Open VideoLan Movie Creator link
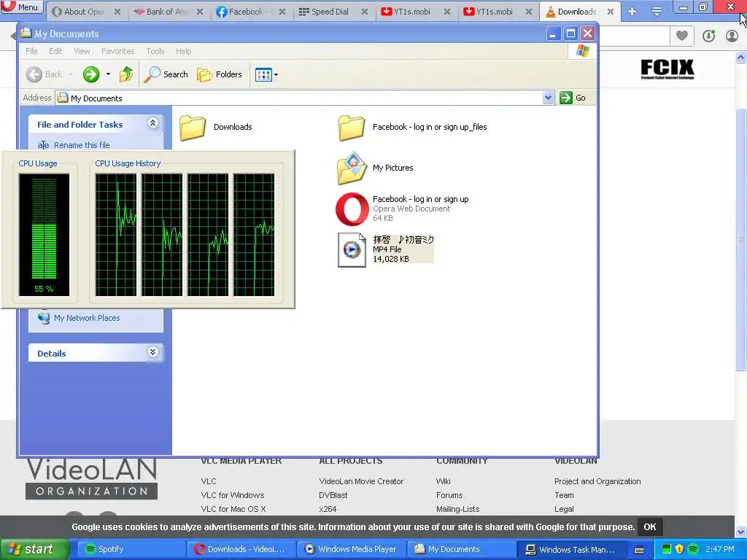This screenshot has height=560, width=747. tap(361, 481)
